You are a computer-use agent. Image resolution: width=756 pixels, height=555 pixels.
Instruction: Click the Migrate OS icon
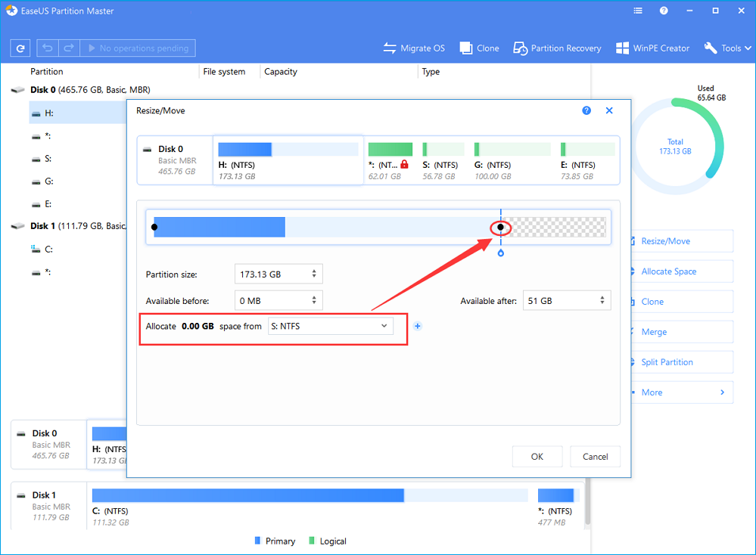click(390, 48)
